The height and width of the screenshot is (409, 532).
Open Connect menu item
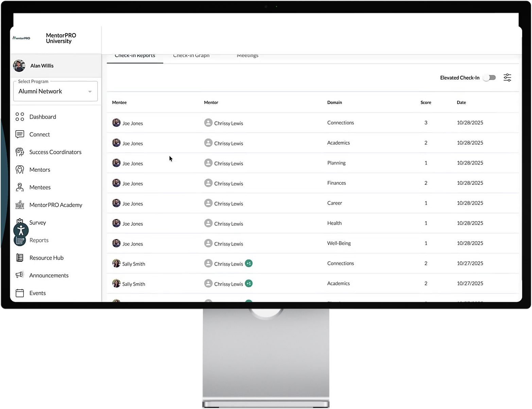[40, 134]
